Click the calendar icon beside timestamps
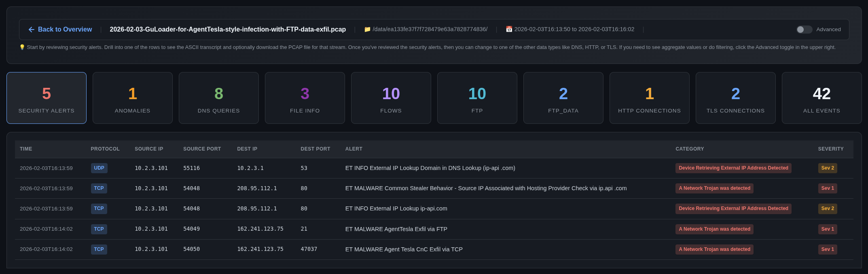The width and height of the screenshot is (868, 274). tap(509, 29)
